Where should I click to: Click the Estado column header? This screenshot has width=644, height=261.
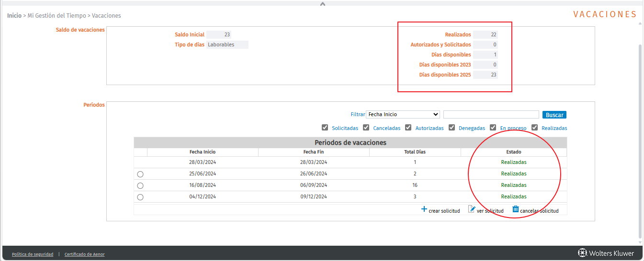(x=514, y=152)
